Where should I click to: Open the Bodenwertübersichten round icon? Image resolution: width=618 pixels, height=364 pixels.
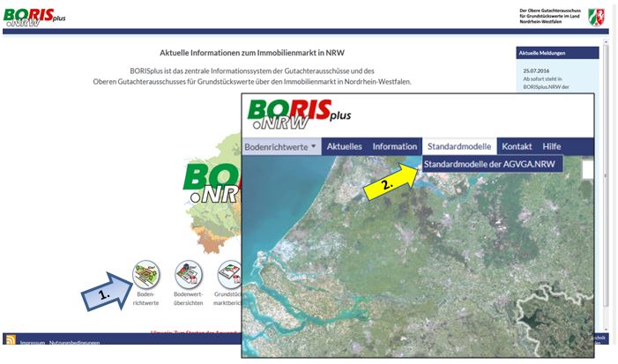189,274
